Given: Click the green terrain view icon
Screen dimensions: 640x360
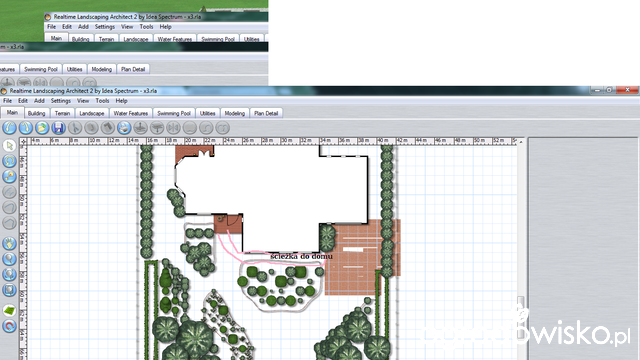Looking at the screenshot, I should click(9, 310).
